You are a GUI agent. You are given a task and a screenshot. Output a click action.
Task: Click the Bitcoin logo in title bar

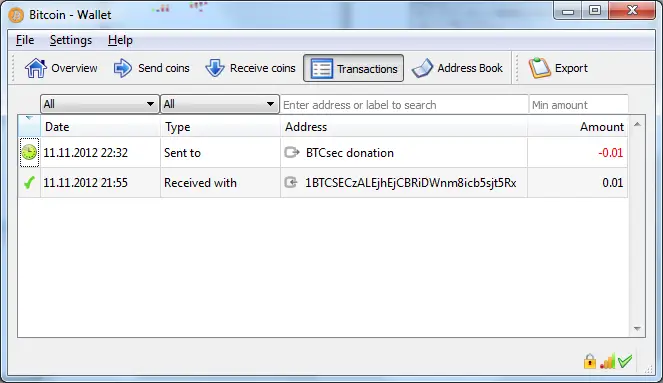(16, 15)
